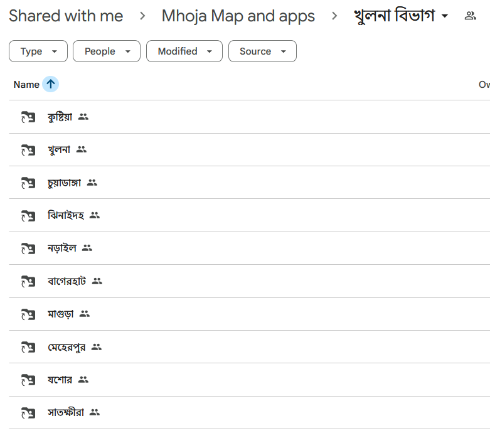Select the মাগুরা folder row
Viewport: 490px width, 448px height.
point(249,314)
